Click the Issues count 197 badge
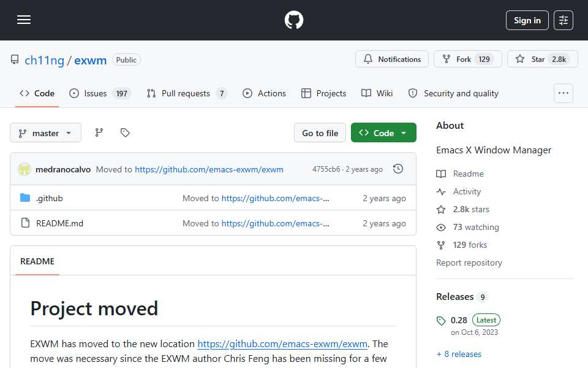This screenshot has width=588, height=368. [121, 93]
